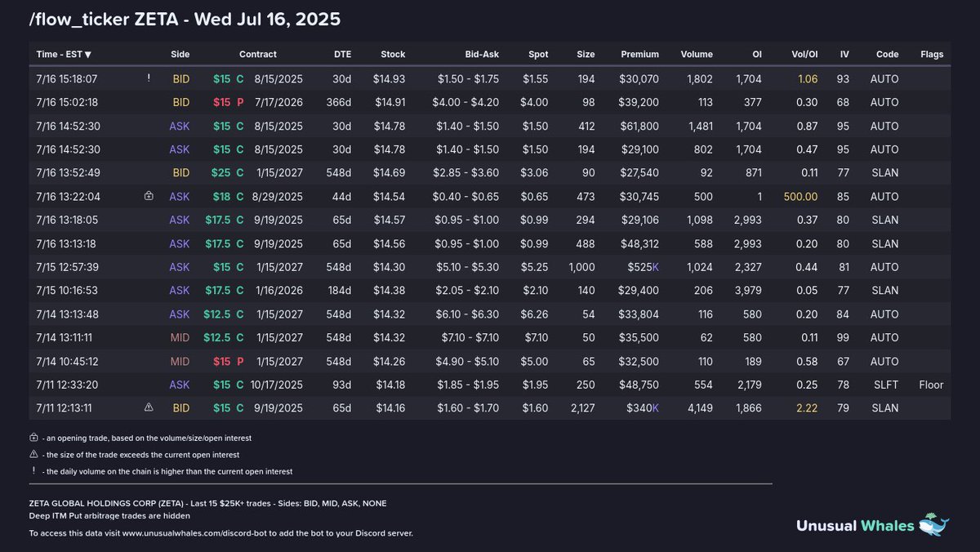Click the Spot column header

point(538,55)
